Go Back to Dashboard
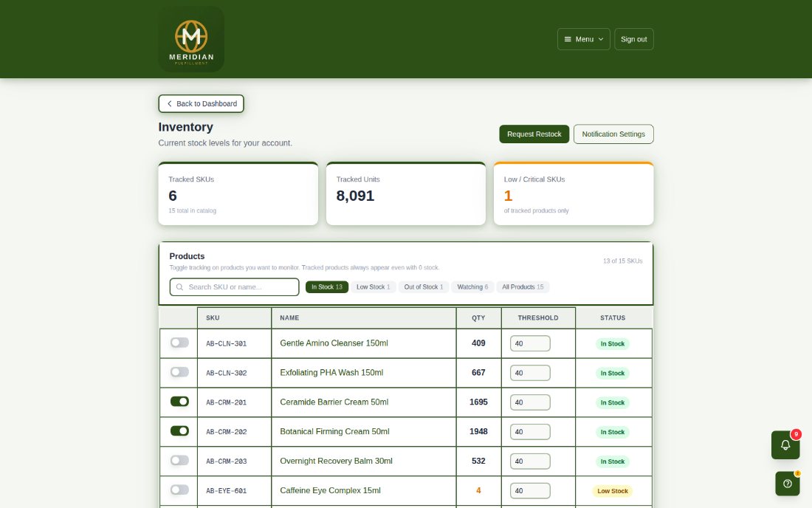 tap(201, 103)
